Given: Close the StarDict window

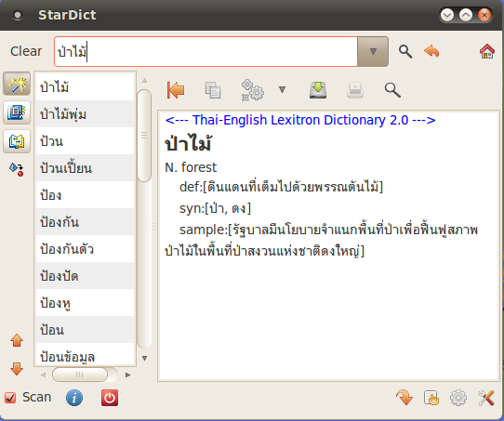Looking at the screenshot, I should pyautogui.click(x=484, y=15).
